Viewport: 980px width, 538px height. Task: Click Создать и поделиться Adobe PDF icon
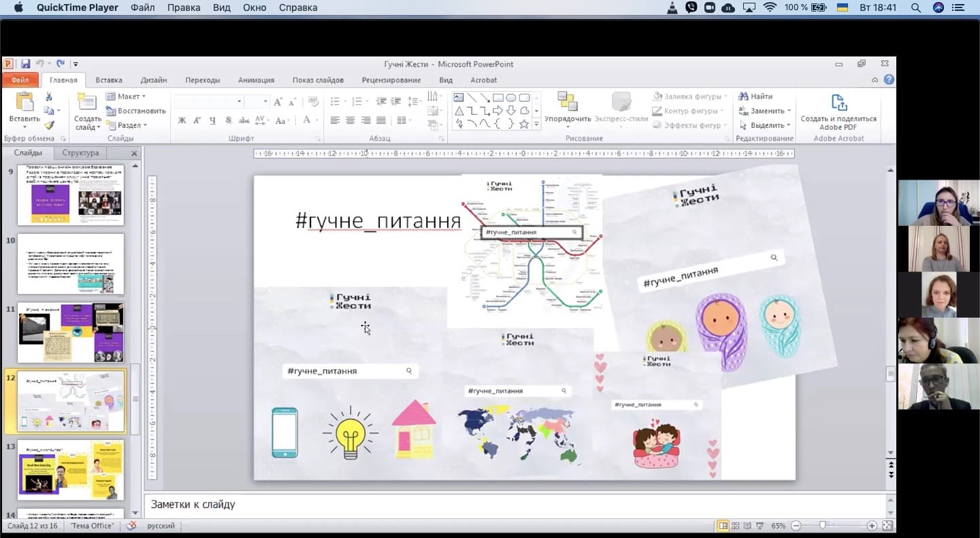tap(838, 103)
